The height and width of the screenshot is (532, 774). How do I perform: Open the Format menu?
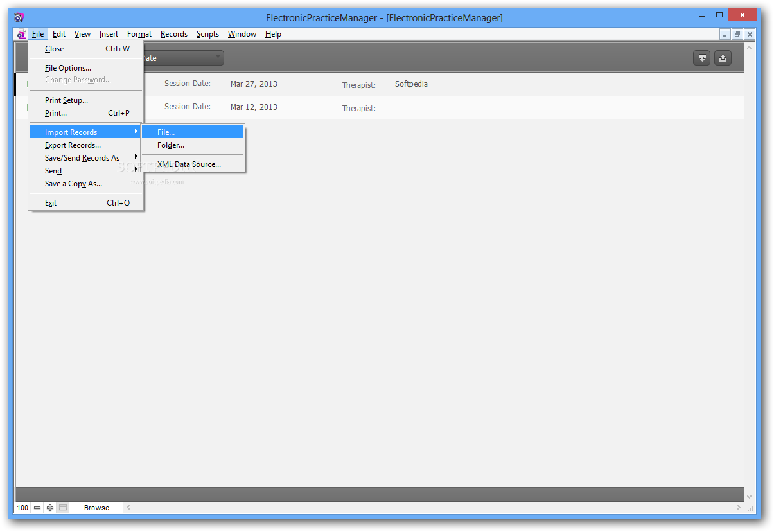click(x=139, y=34)
